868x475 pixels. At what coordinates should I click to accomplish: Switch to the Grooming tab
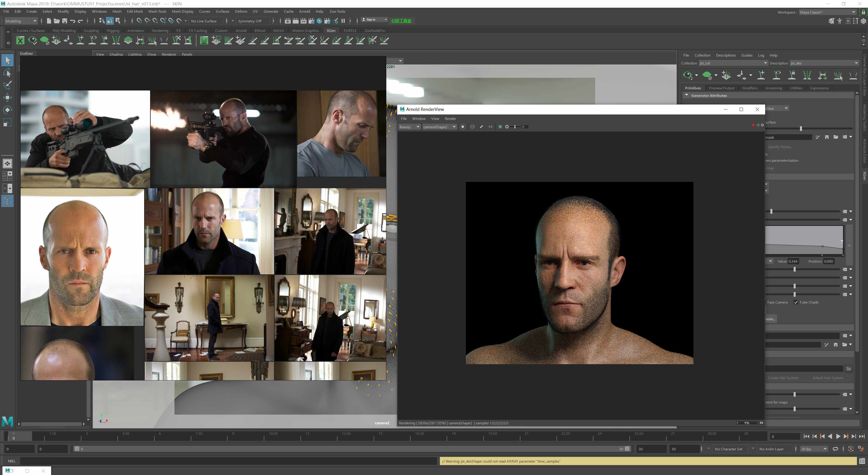[774, 88]
